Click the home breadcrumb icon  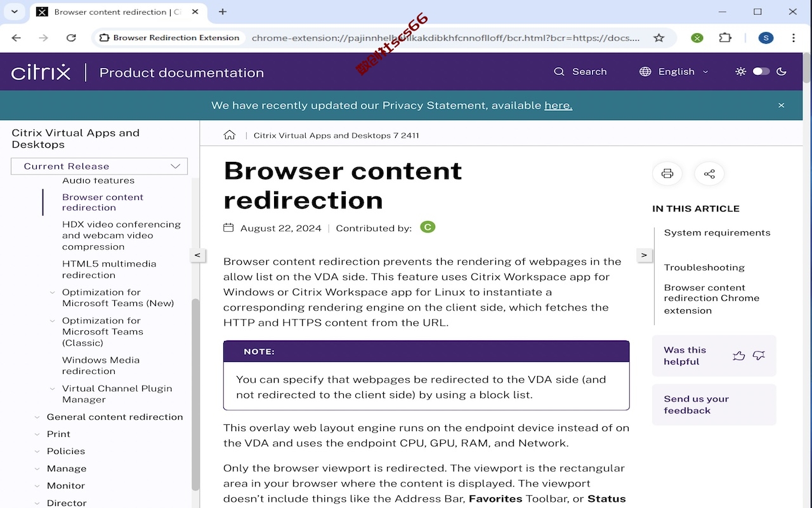tap(230, 135)
